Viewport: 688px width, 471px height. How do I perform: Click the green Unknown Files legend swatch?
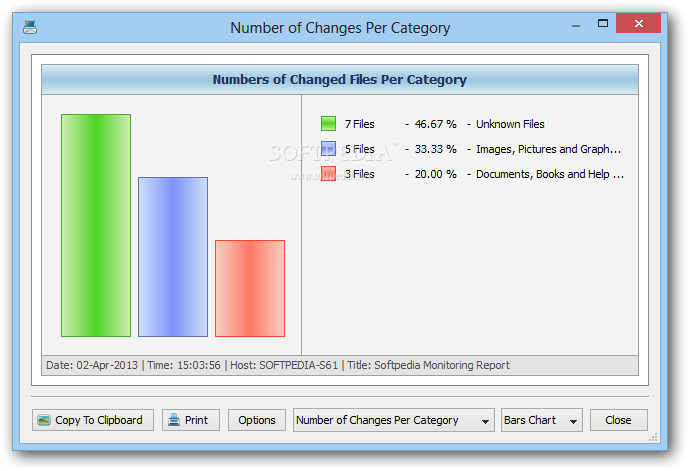click(x=328, y=124)
